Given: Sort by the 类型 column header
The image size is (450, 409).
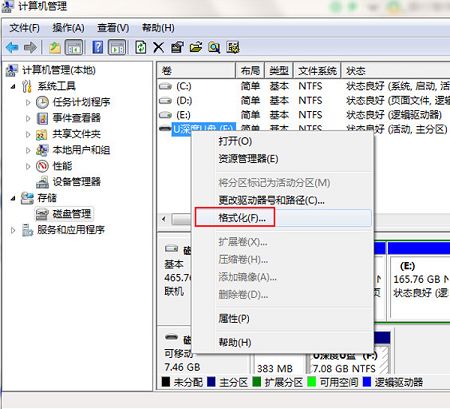Looking at the screenshot, I should coord(279,71).
